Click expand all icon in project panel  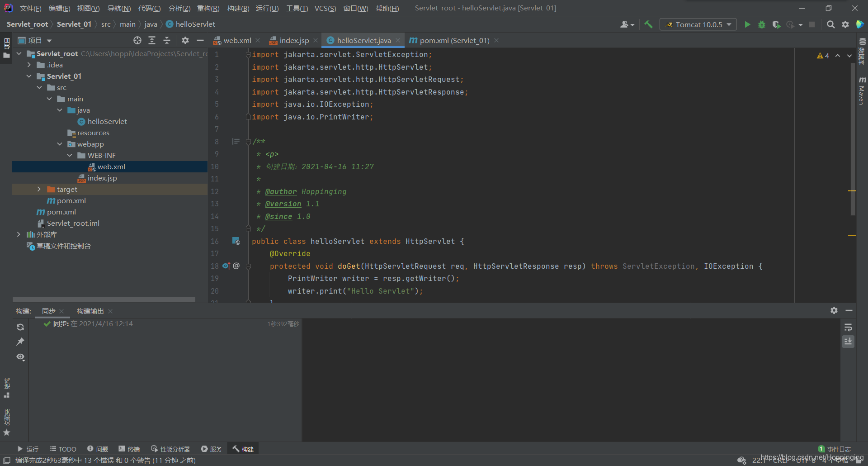point(152,40)
